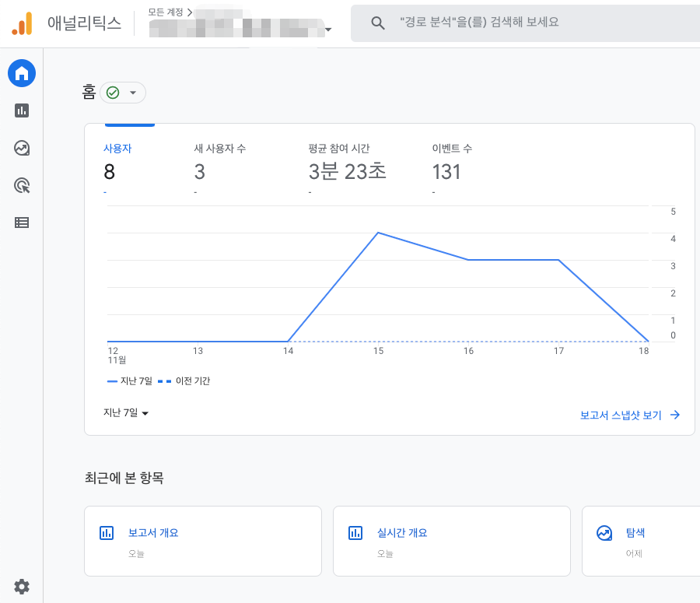This screenshot has height=603, width=700.
Task: Click the green checkmark status badge next to 홈
Action: (114, 92)
